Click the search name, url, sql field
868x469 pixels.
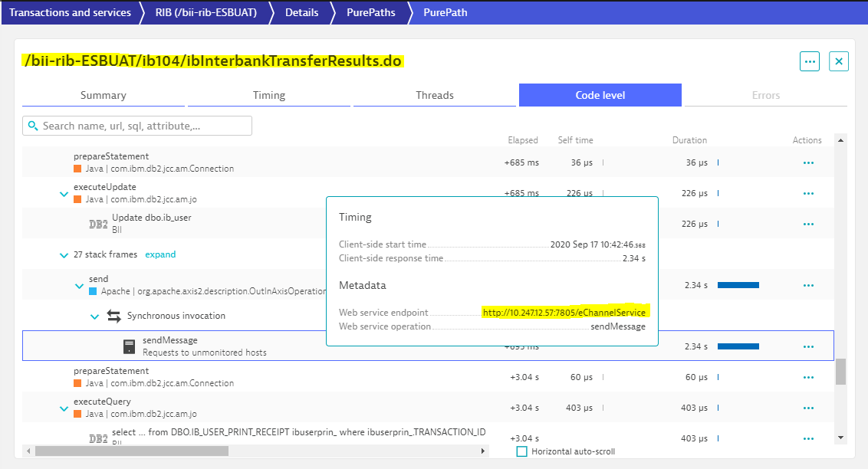(138, 126)
